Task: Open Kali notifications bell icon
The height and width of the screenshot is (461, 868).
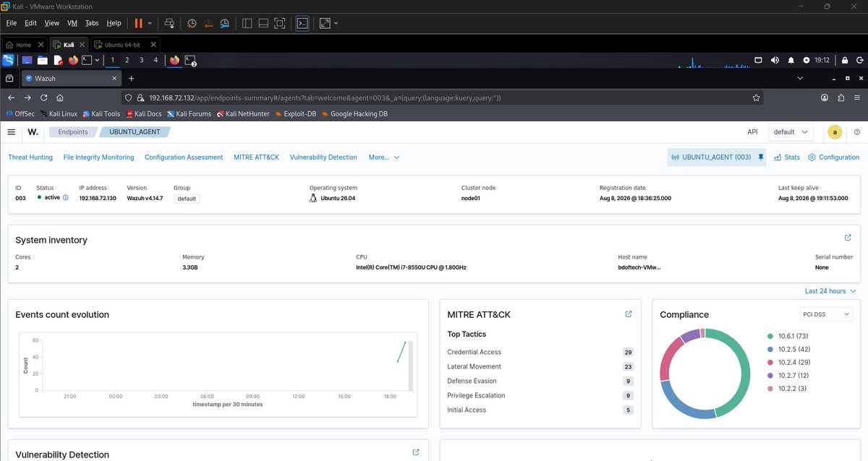Action: (791, 60)
